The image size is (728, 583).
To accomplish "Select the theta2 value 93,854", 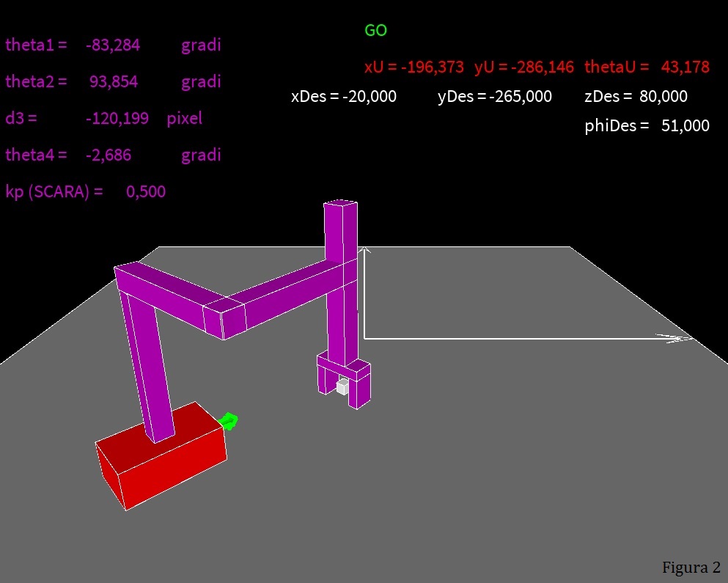I will pos(114,82).
